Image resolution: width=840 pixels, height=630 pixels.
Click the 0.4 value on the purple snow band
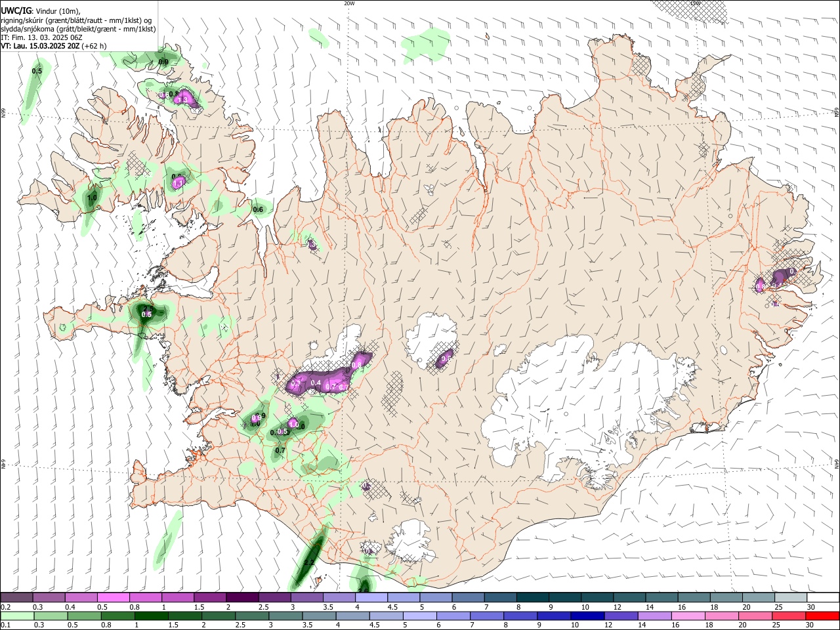click(316, 383)
